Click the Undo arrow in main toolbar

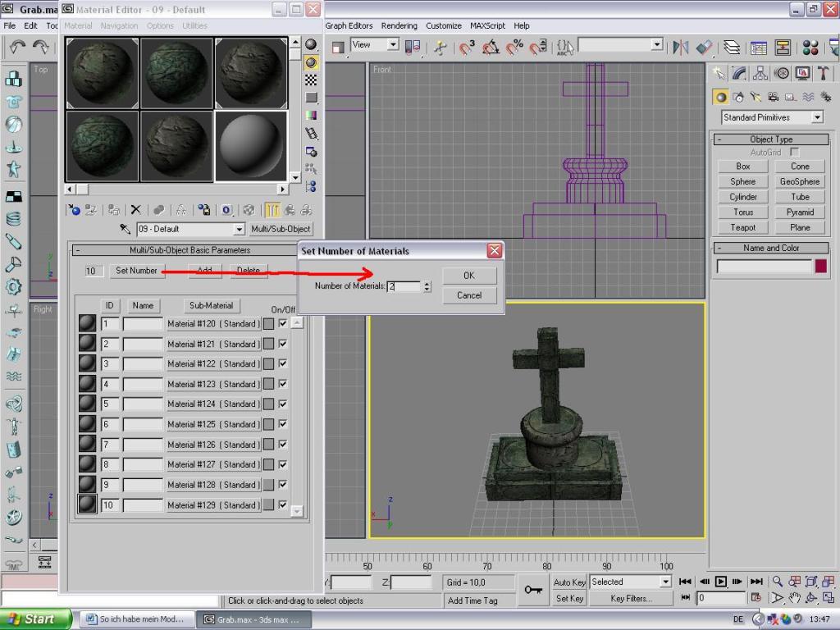coord(17,47)
